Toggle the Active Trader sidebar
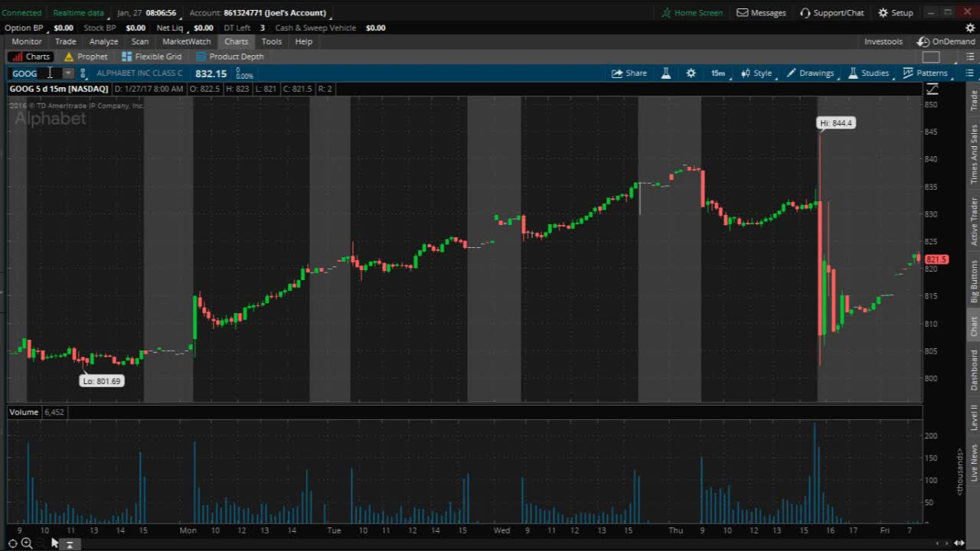Image resolution: width=980 pixels, height=551 pixels. pos(974,221)
